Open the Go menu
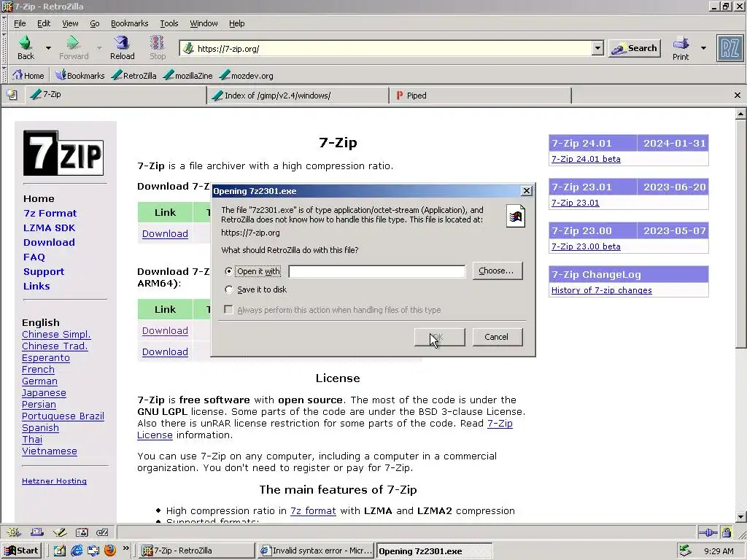Image resolution: width=747 pixels, height=560 pixels. click(95, 23)
